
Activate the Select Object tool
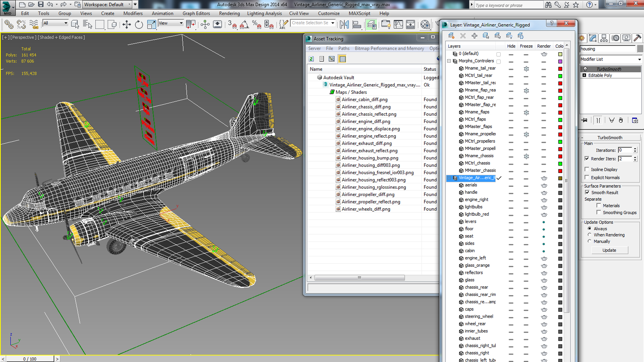(x=75, y=24)
